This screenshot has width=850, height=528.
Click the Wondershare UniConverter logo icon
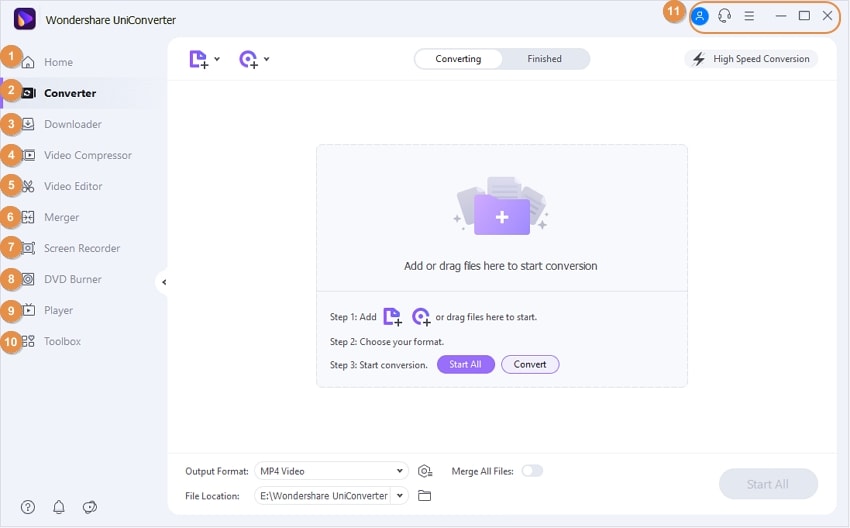(24, 20)
